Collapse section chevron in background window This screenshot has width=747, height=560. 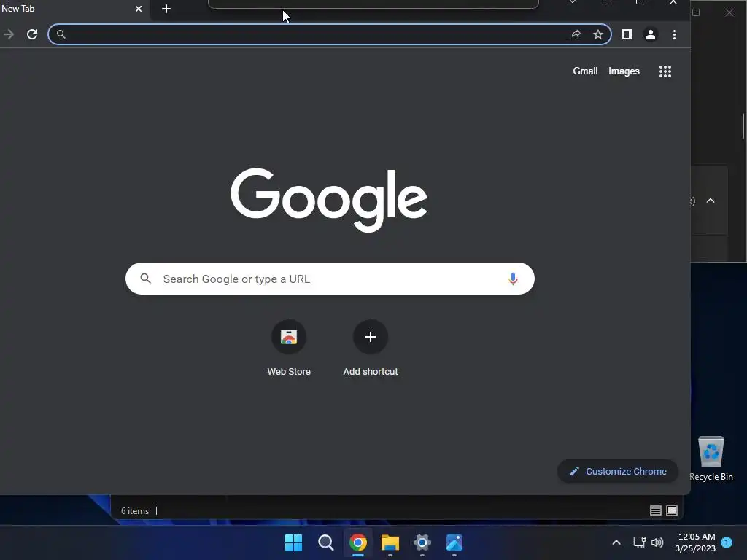pos(711,201)
